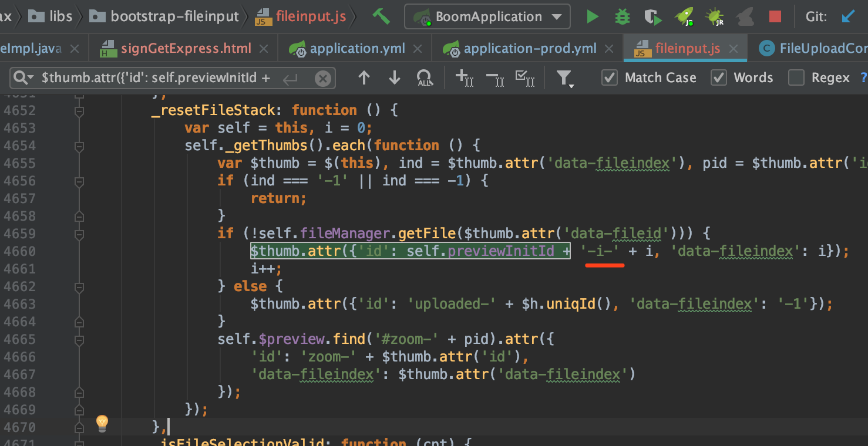Start debugging with the bug icon
The width and height of the screenshot is (868, 446).
pyautogui.click(x=623, y=16)
